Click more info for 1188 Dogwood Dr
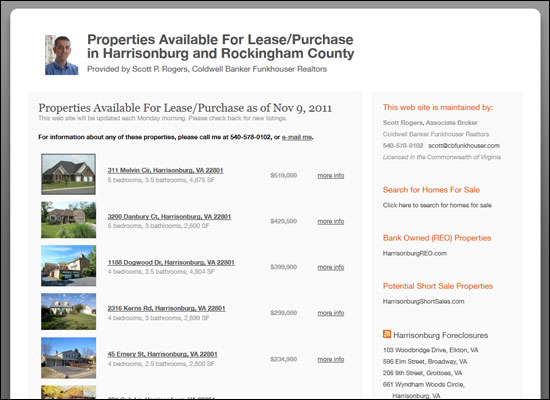This screenshot has width=550, height=400. pos(331,267)
